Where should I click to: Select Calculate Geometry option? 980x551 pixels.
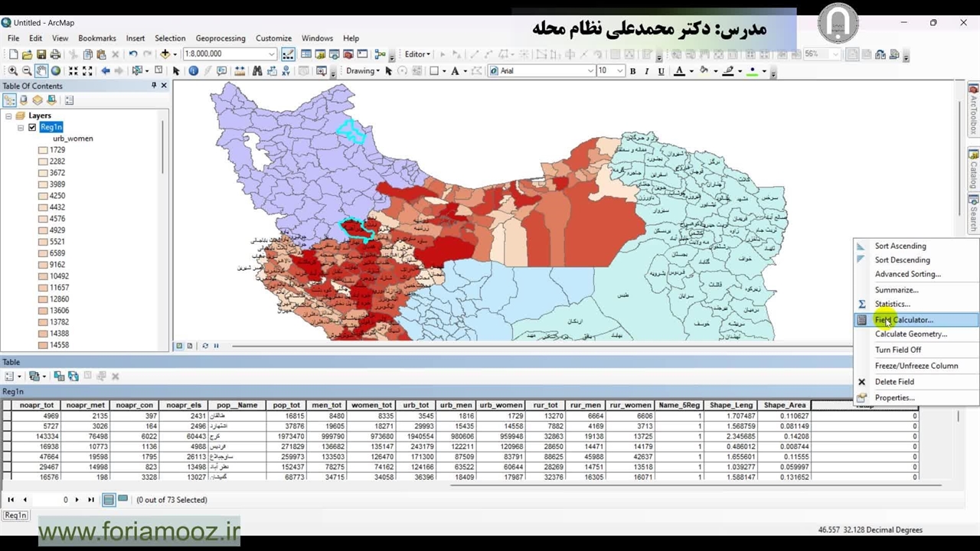click(910, 334)
